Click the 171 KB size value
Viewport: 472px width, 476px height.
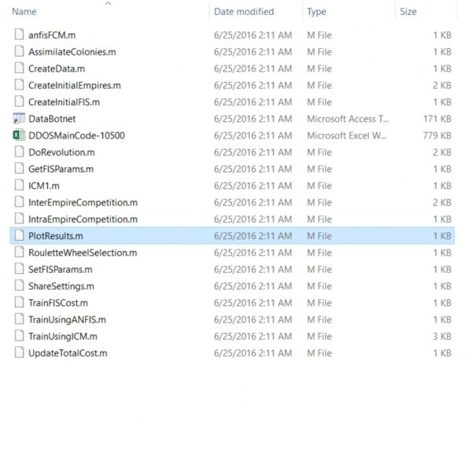tap(437, 119)
